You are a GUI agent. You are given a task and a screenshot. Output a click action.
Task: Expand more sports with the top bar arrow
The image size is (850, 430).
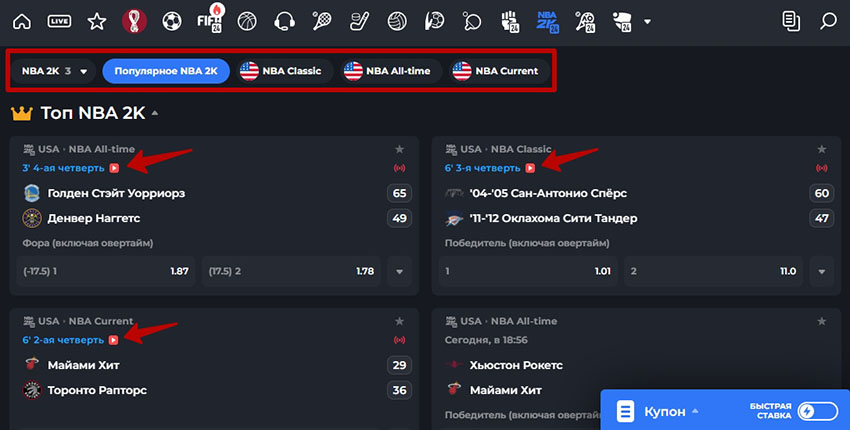647,22
